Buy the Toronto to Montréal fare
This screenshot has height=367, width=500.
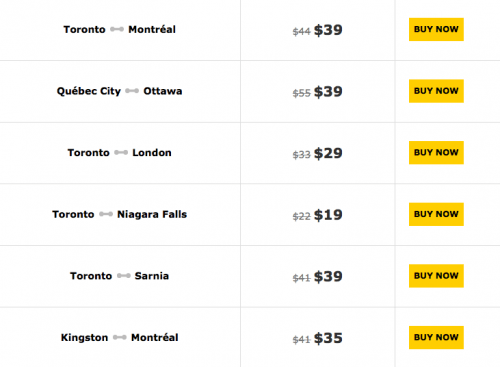tap(436, 29)
